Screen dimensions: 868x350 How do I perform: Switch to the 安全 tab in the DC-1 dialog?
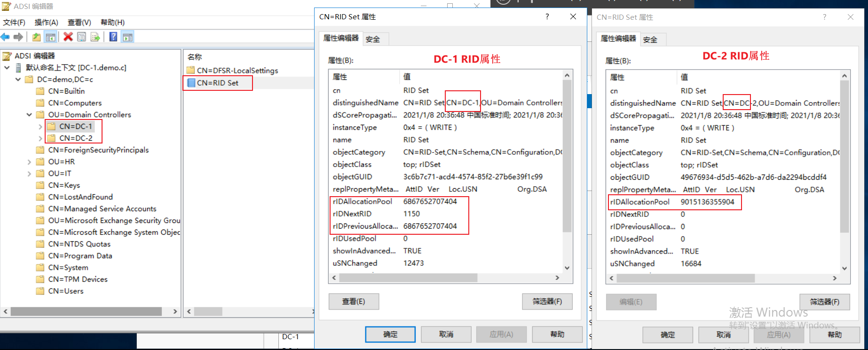pos(373,39)
